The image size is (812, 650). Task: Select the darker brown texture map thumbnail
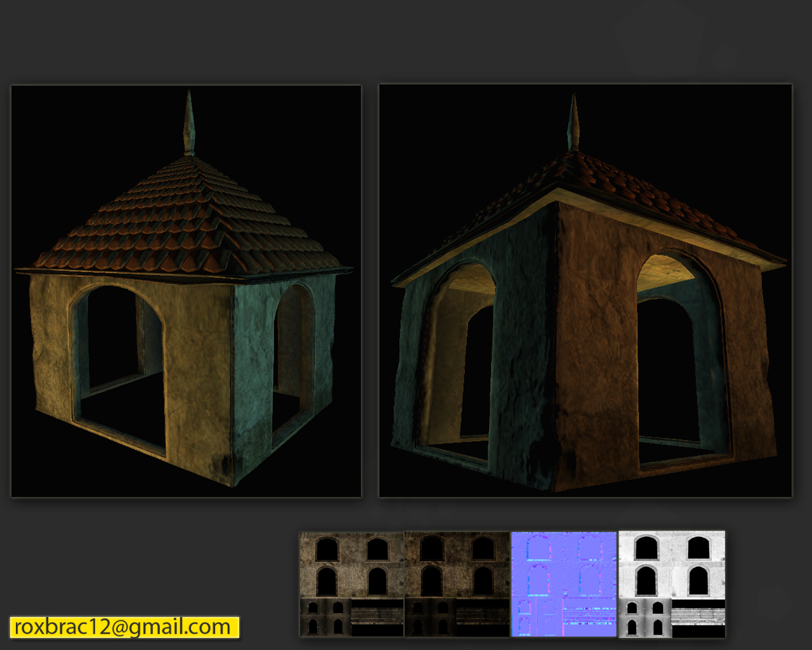[x=457, y=584]
